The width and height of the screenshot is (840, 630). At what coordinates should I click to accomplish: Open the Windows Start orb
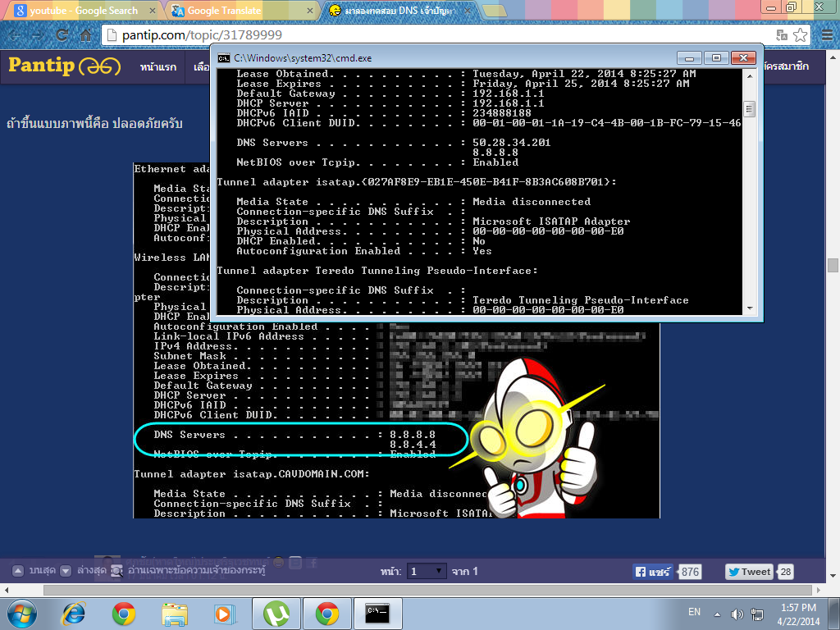point(22,614)
